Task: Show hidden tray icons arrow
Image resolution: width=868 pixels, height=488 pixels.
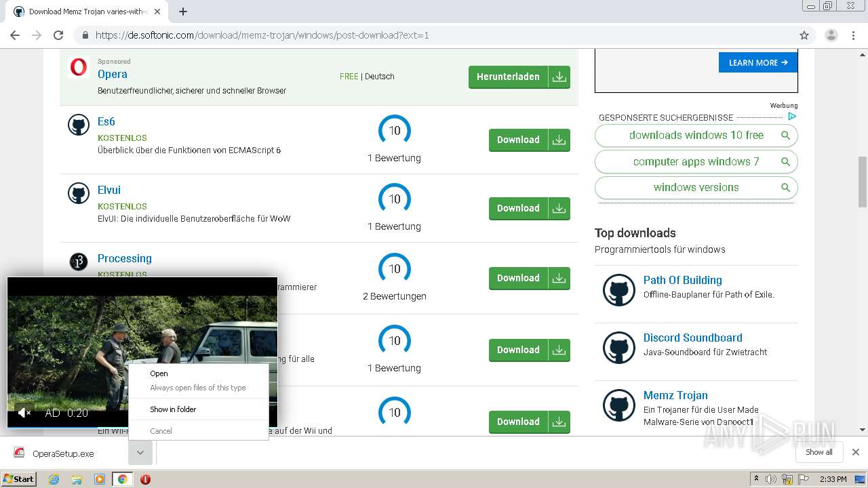Action: (756, 479)
